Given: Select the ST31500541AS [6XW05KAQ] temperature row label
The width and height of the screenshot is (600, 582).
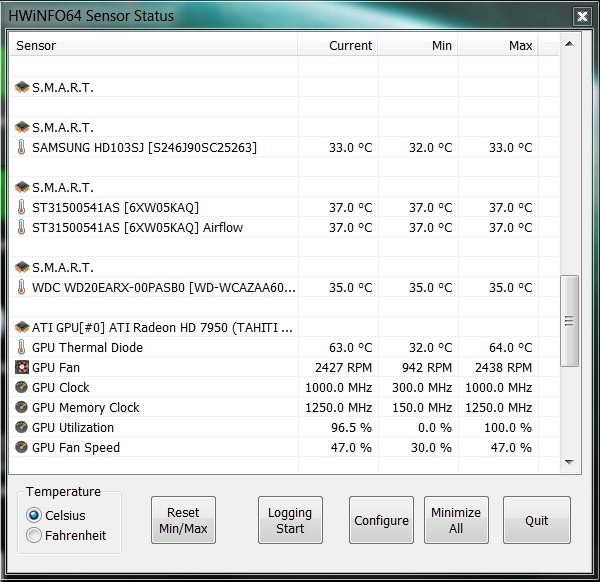Looking at the screenshot, I should click(x=115, y=207).
